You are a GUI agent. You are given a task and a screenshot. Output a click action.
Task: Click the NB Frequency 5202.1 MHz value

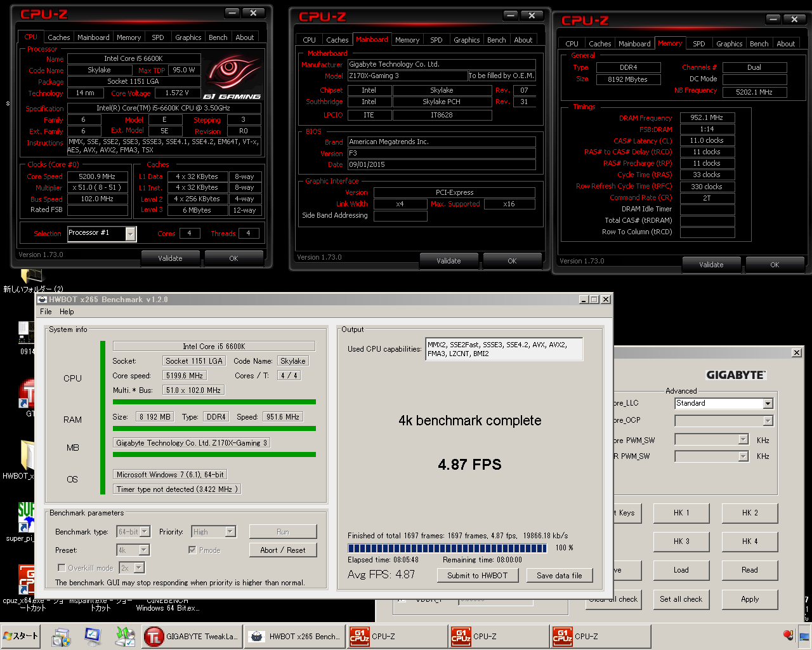click(754, 92)
